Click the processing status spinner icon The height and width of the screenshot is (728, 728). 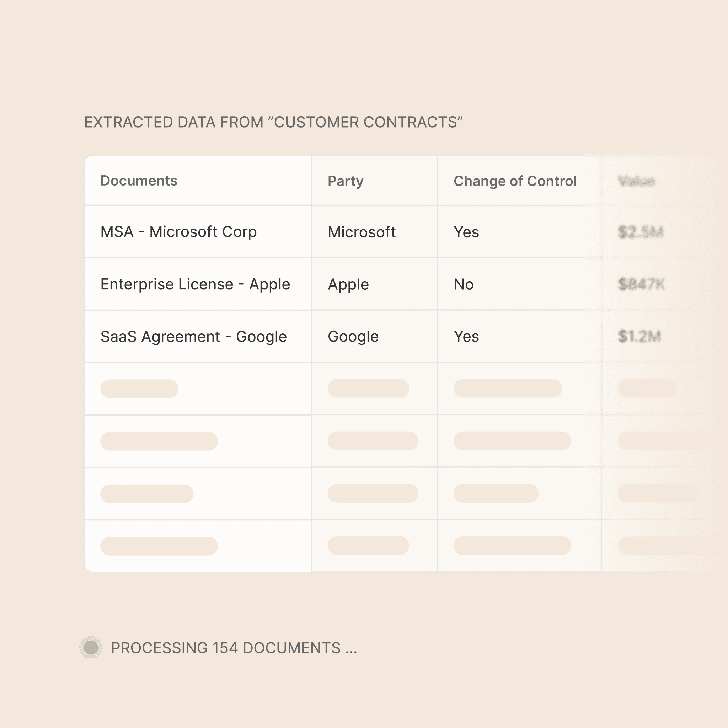[x=91, y=647]
